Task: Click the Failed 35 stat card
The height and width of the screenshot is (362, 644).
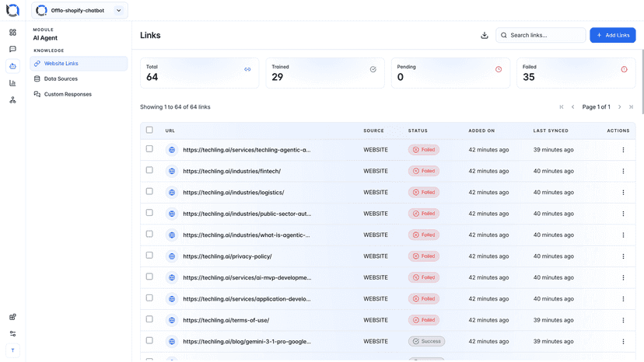Action: pyautogui.click(x=576, y=73)
